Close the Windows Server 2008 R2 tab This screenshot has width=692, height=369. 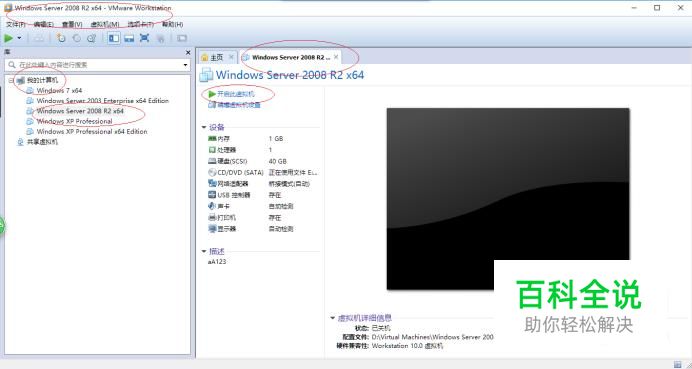[336, 57]
